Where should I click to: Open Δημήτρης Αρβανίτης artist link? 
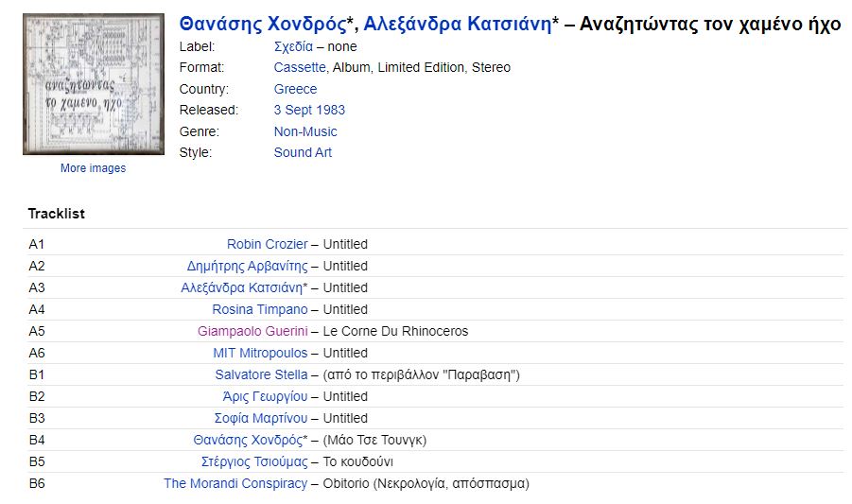pyautogui.click(x=247, y=266)
